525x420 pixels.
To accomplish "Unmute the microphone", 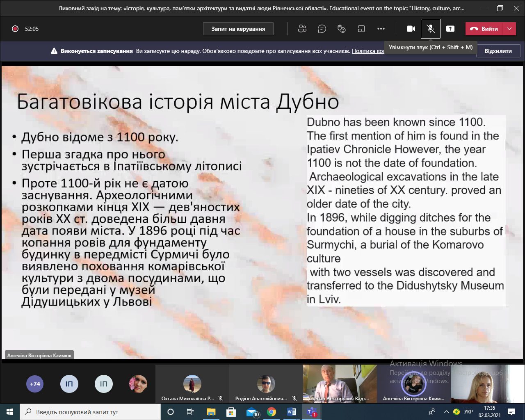I will (431, 29).
